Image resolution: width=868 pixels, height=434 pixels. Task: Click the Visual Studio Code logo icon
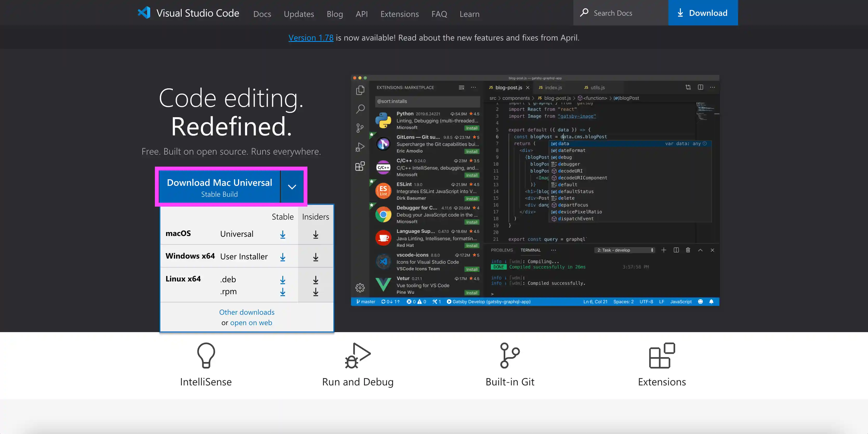click(144, 13)
